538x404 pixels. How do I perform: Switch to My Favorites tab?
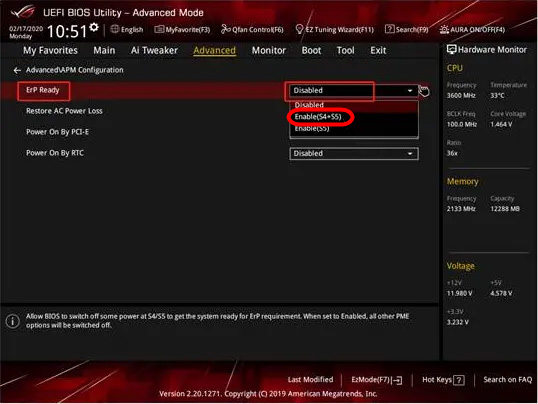(x=50, y=50)
